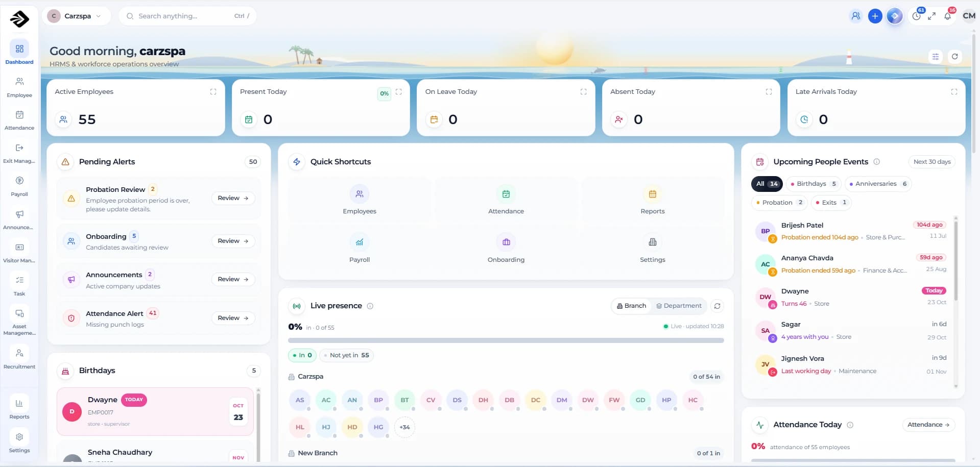Image resolution: width=980 pixels, height=467 pixels.
Task: Filter events by Anniversaries
Action: click(x=878, y=184)
